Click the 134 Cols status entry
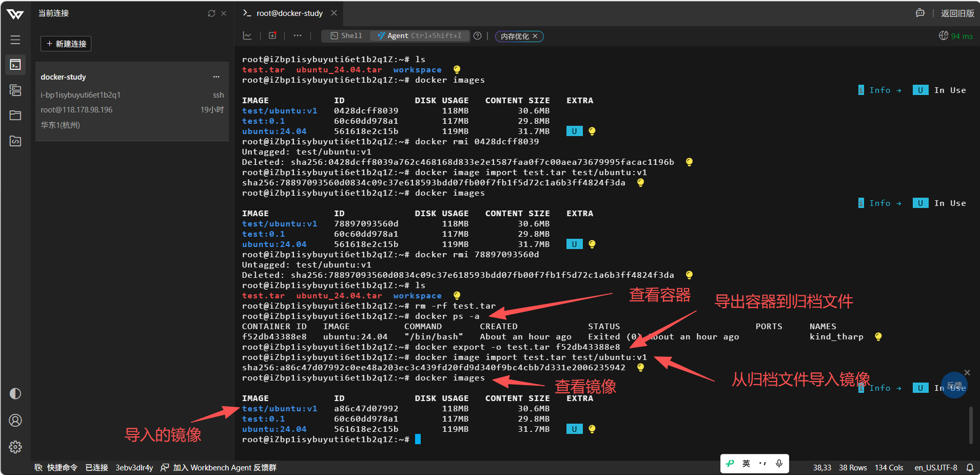Screen dimensions: 980x475 click(889, 467)
